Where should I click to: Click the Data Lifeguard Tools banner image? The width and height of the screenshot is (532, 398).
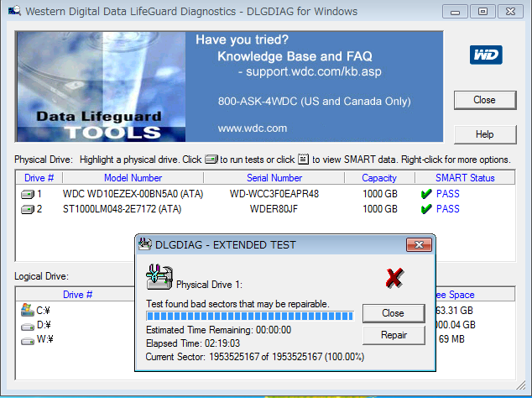click(x=101, y=86)
